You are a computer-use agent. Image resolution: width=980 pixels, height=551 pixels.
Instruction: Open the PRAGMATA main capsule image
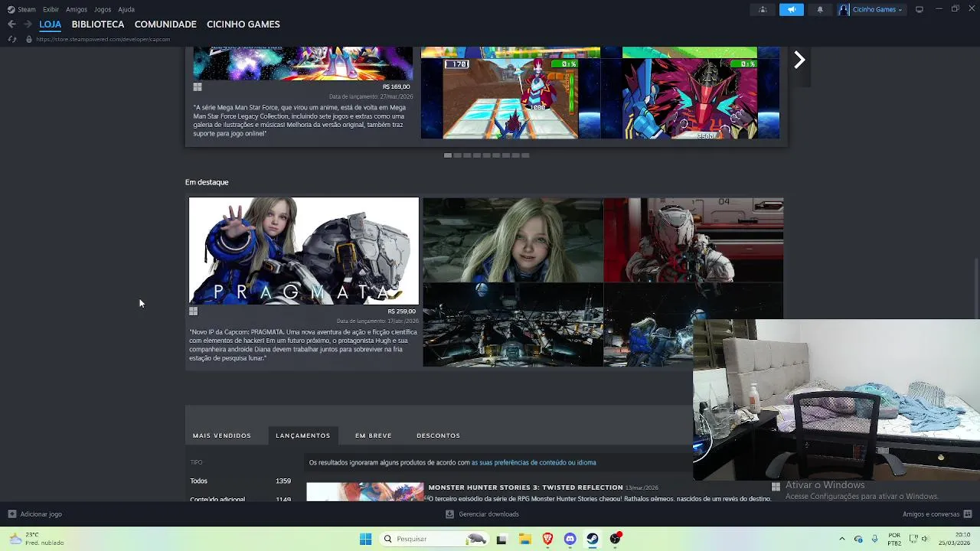304,251
